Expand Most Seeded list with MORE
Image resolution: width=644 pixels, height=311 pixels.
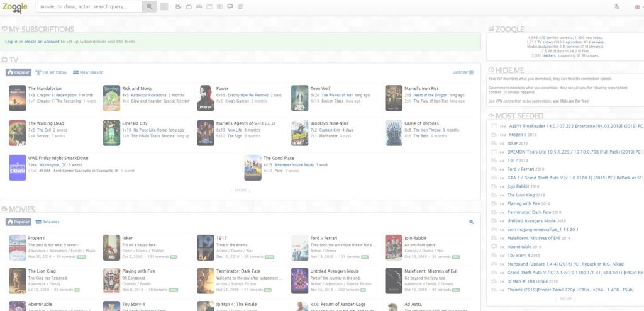(565, 299)
